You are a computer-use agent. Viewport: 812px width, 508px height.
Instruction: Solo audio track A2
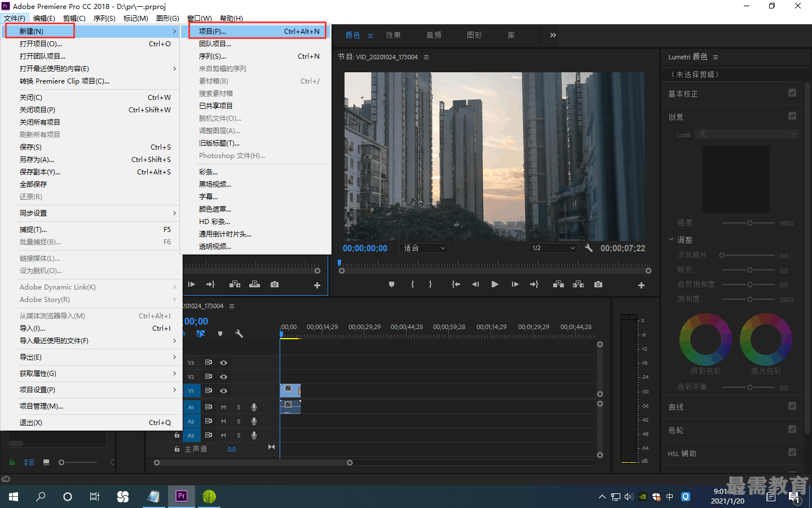239,421
